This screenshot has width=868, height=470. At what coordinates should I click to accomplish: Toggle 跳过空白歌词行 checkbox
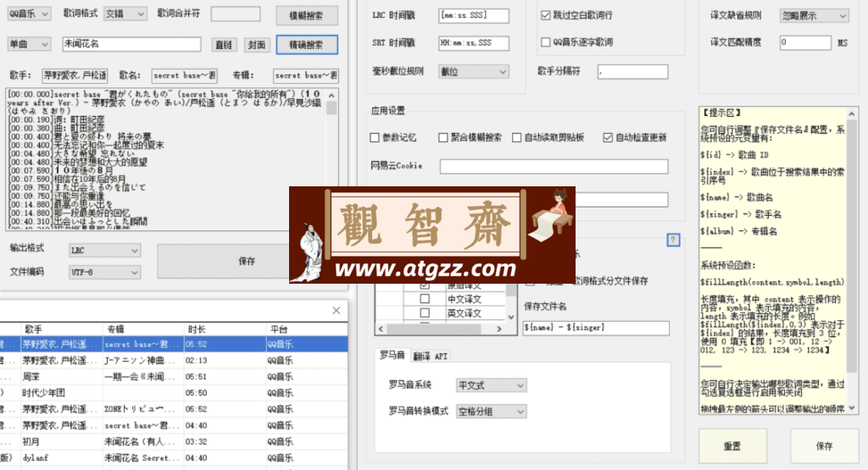coord(545,15)
